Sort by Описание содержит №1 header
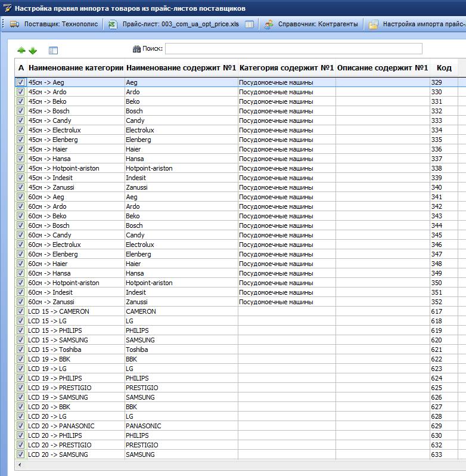Viewport: 466px width, 476px height. (383, 67)
